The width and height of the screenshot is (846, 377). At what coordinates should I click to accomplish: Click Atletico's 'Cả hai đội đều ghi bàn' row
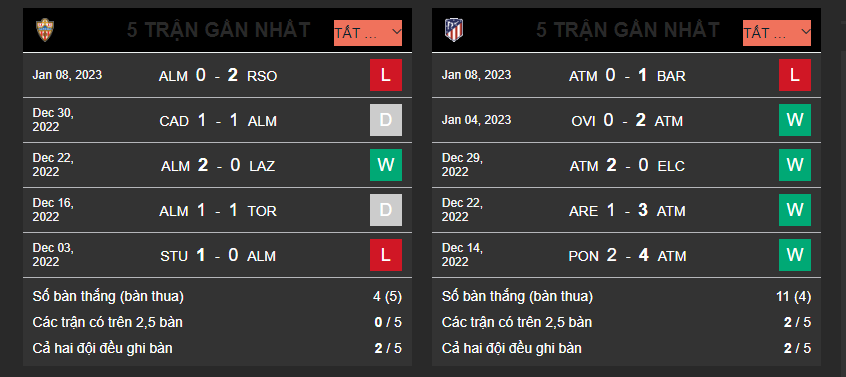pos(626,348)
